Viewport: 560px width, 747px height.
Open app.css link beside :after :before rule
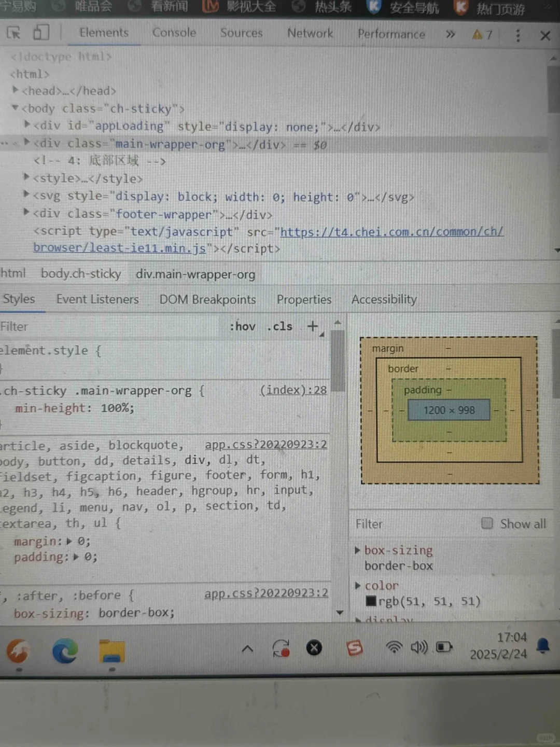point(266,593)
